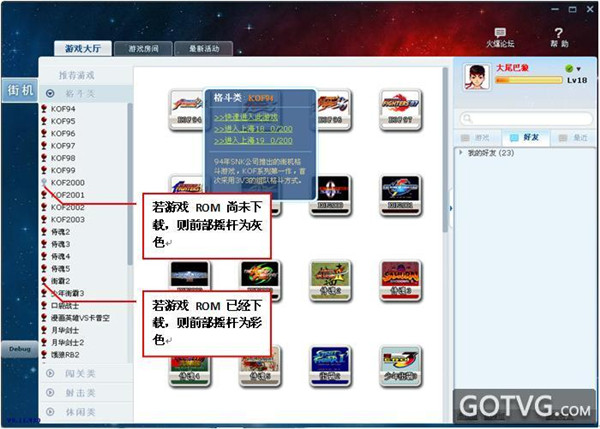Viewport: 600px width, 429px height.
Task: Open the 侍魂4 game tile
Action: [190, 371]
